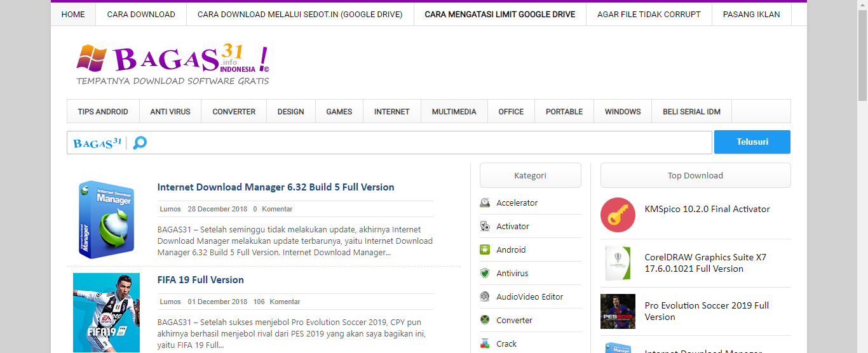Select the WINDOWS category tab

[x=623, y=111]
